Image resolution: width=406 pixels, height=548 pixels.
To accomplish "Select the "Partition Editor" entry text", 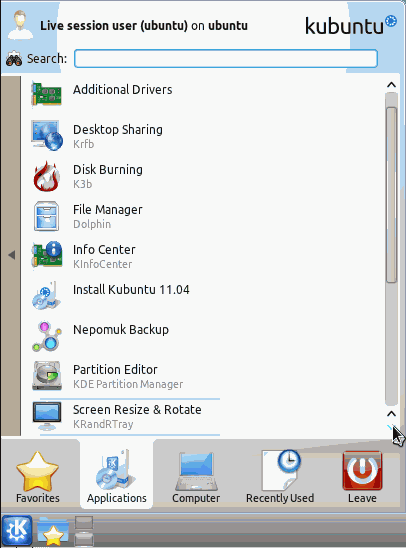I will [115, 369].
